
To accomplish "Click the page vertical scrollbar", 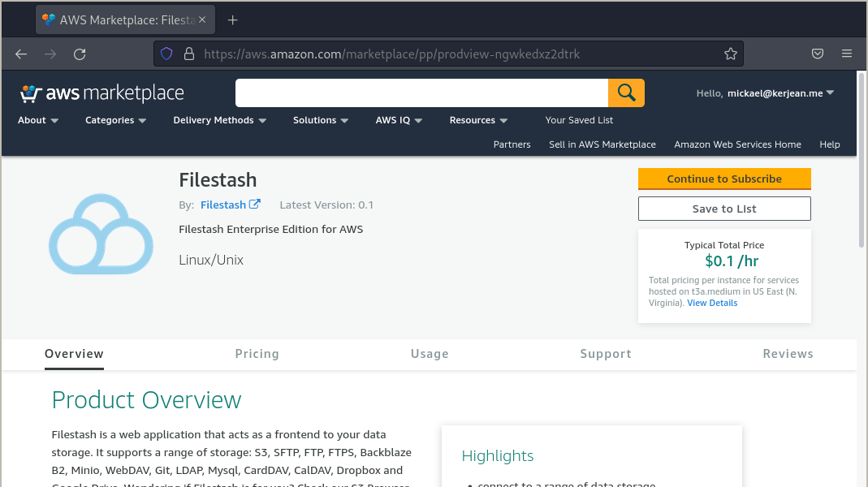I will click(x=862, y=161).
